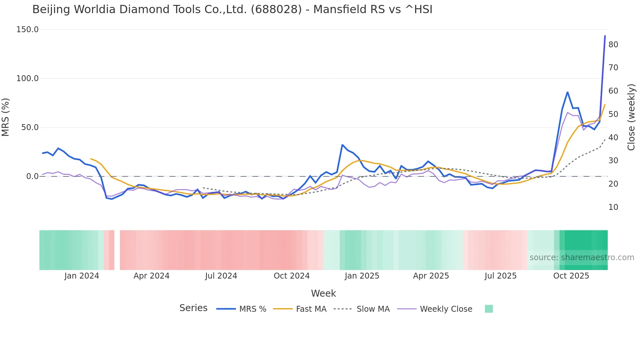Click the chart title text
Viewport: 644px width, 362px height.
pyautogui.click(x=232, y=10)
